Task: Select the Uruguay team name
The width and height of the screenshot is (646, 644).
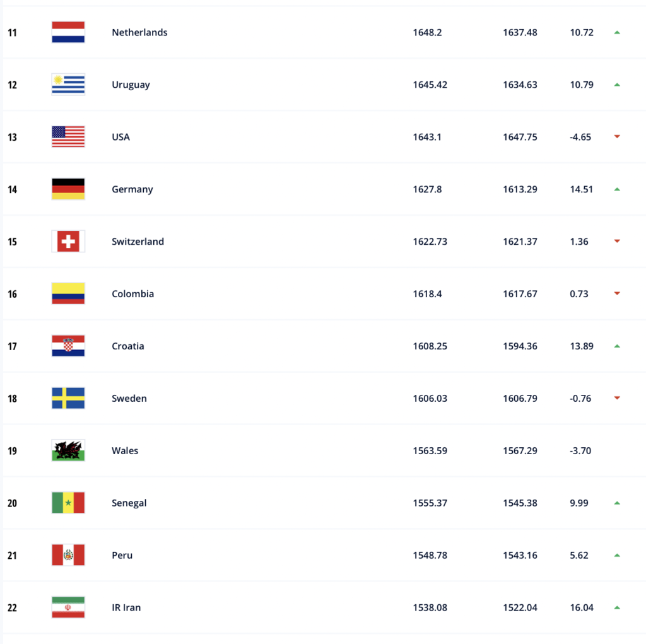Action: click(x=131, y=85)
